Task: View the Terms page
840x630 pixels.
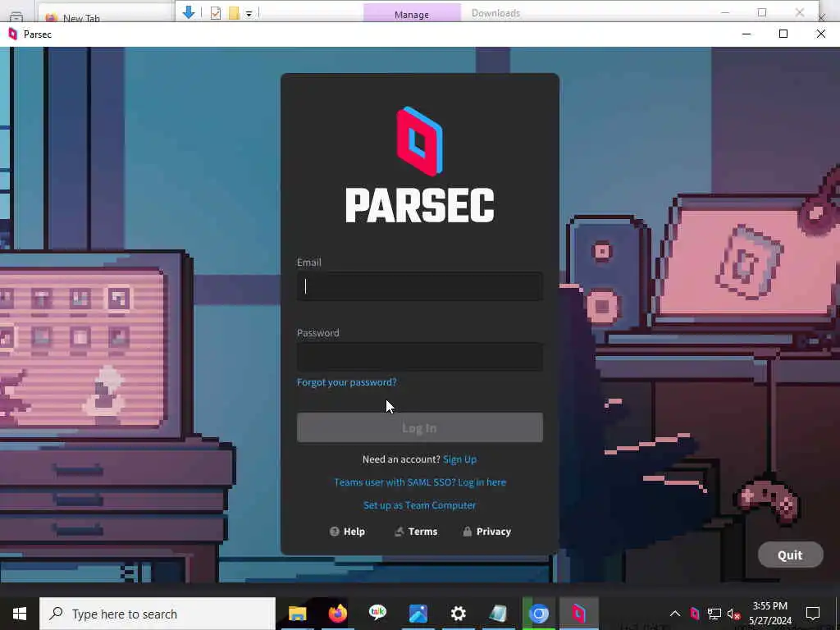Action: (x=416, y=532)
